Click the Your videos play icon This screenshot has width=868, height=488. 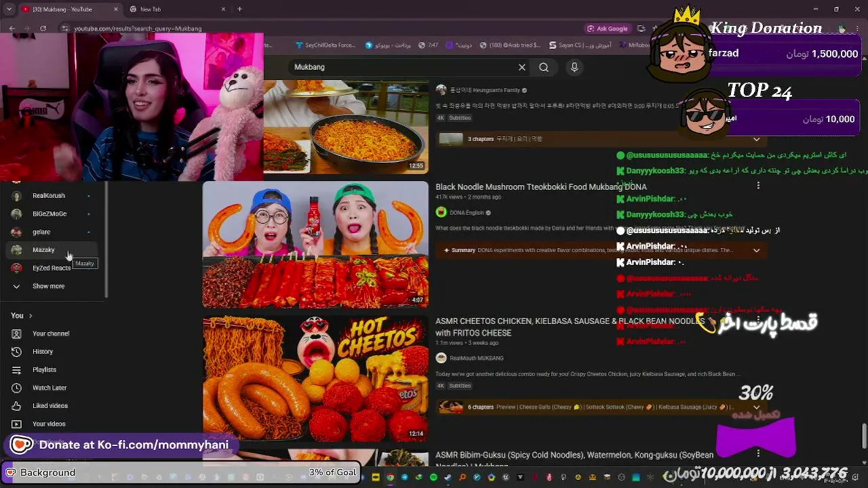(17, 424)
